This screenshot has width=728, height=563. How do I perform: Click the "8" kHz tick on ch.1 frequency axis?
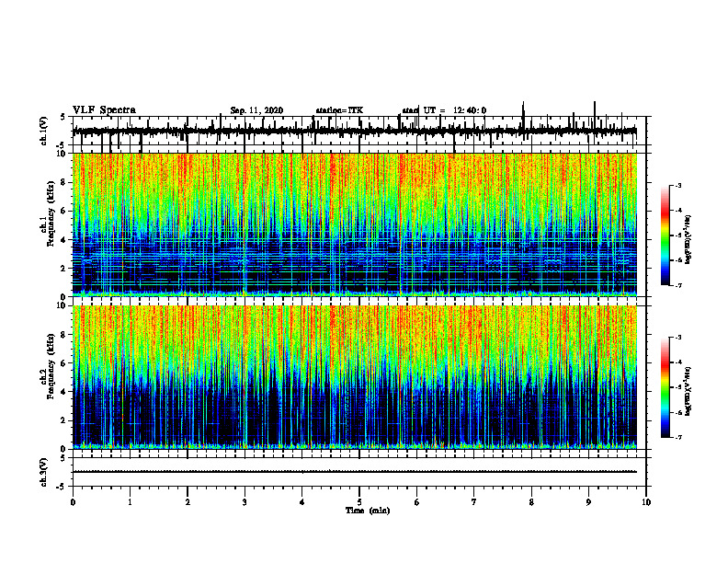(63, 182)
